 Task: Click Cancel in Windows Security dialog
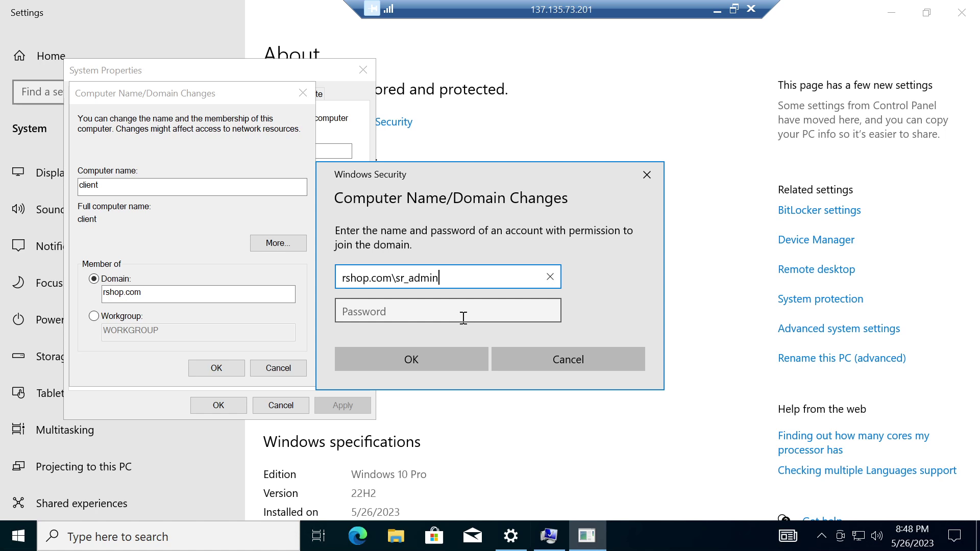[x=568, y=359]
